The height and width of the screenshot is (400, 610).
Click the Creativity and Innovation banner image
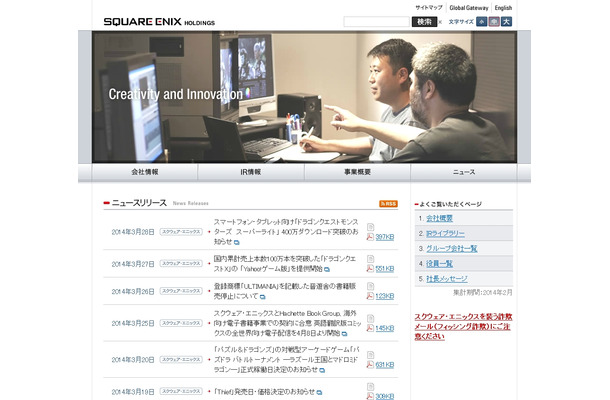click(305, 97)
